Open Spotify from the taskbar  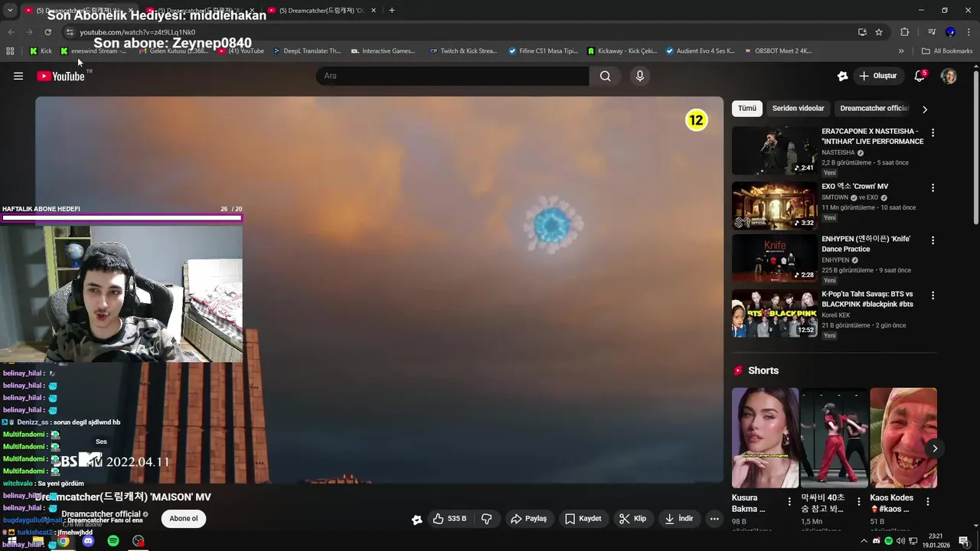point(113,541)
